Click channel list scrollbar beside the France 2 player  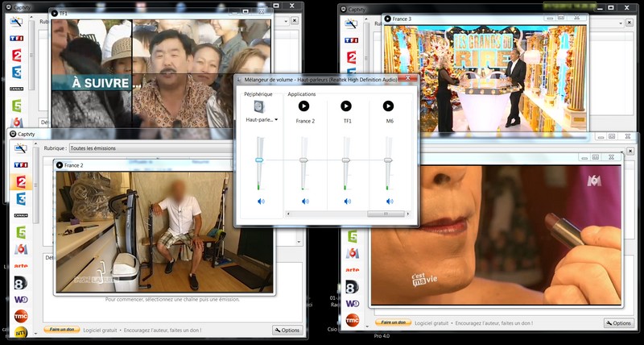click(36, 185)
